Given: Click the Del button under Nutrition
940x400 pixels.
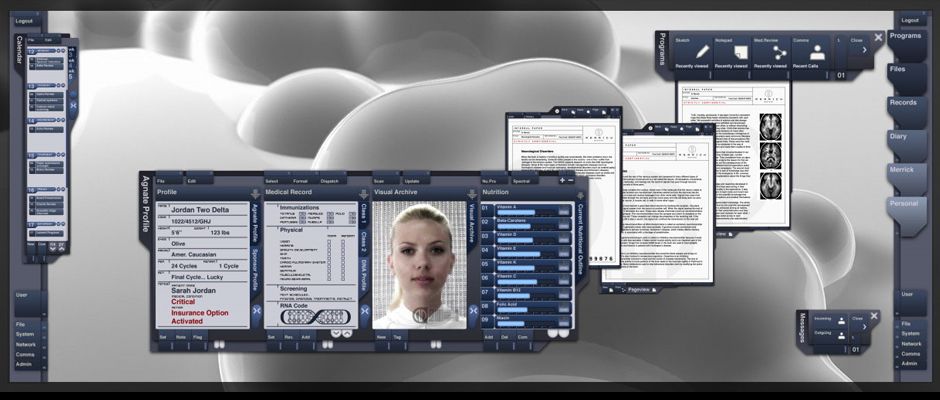Looking at the screenshot, I should pos(505,338).
